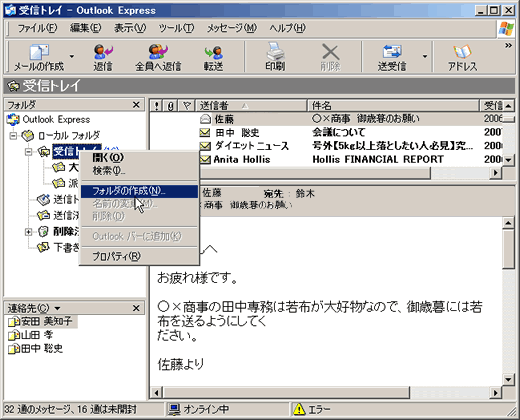
Task: Sort by flag column header
Action: [187, 106]
